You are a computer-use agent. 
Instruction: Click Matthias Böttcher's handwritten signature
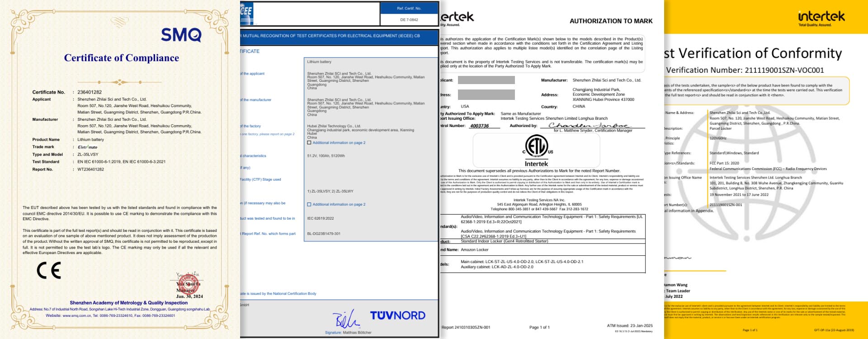[x=347, y=320]
